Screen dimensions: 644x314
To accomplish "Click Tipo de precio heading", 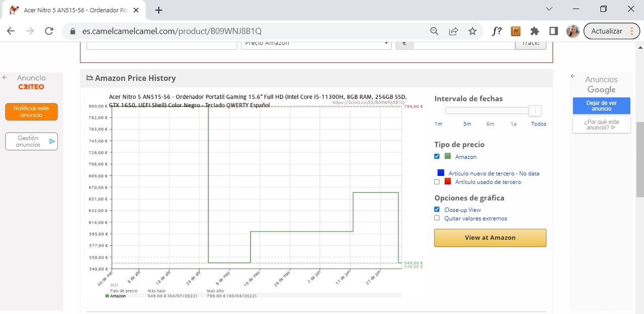I will click(x=459, y=145).
